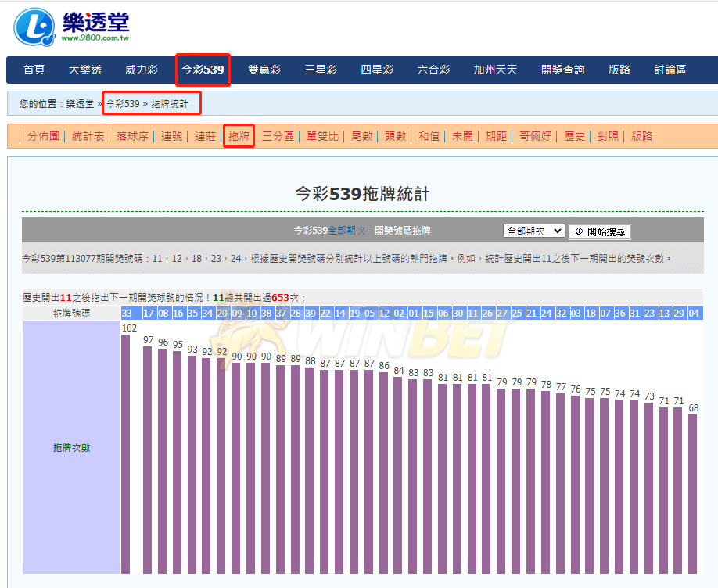This screenshot has width=718, height=588.
Task: Click the 全部期次 link in gray header
Action: point(346,231)
